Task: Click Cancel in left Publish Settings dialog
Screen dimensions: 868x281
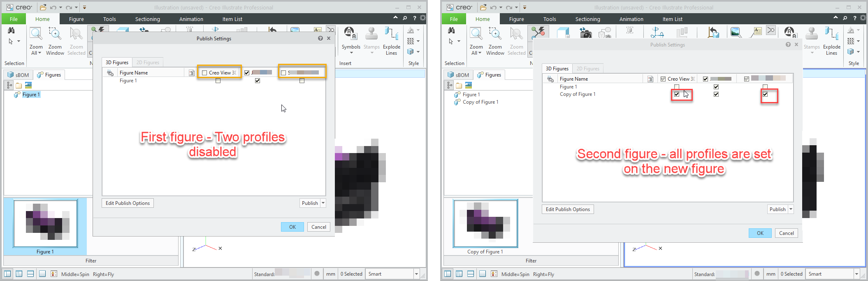Action: click(319, 227)
